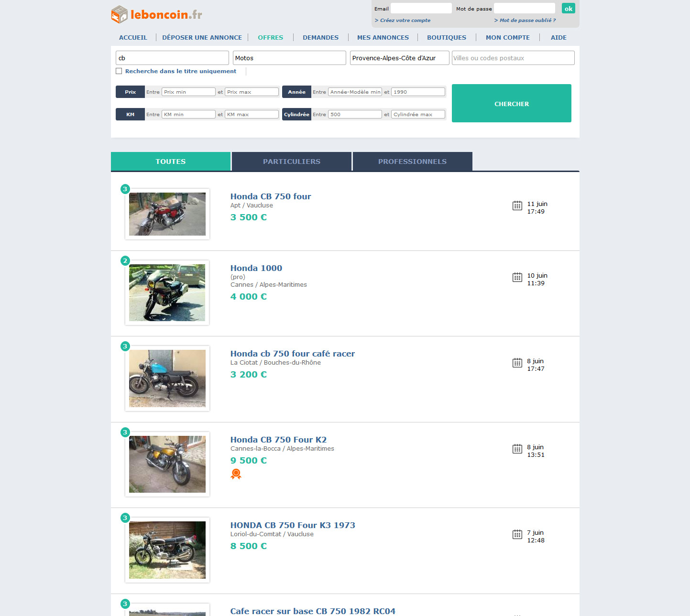Open the DÉPOSER UNE ANNONCE menu
Viewport: 690px width, 616px height.
click(202, 37)
